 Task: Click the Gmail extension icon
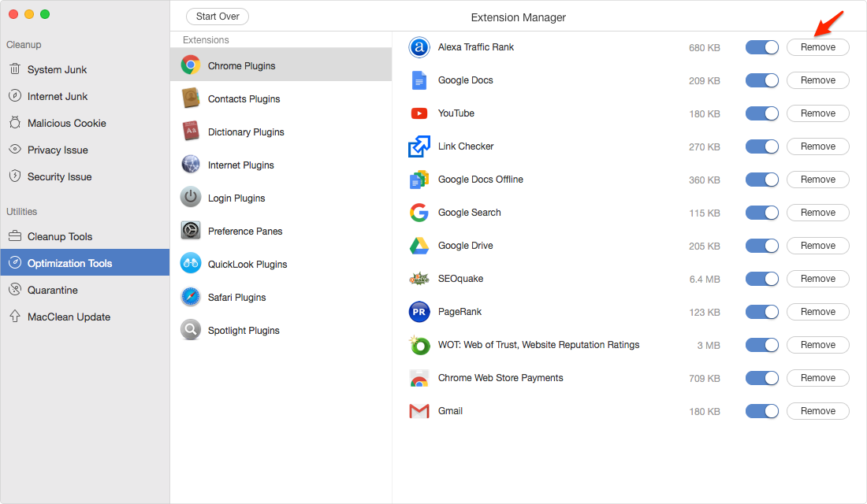[419, 411]
